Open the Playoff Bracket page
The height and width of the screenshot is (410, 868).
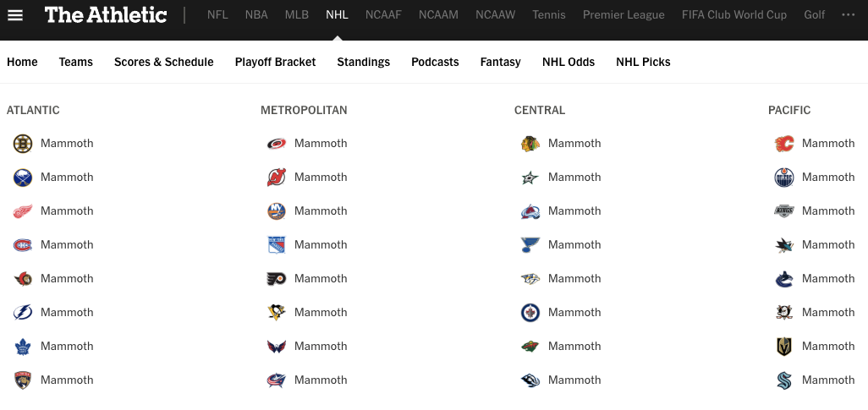(x=275, y=62)
